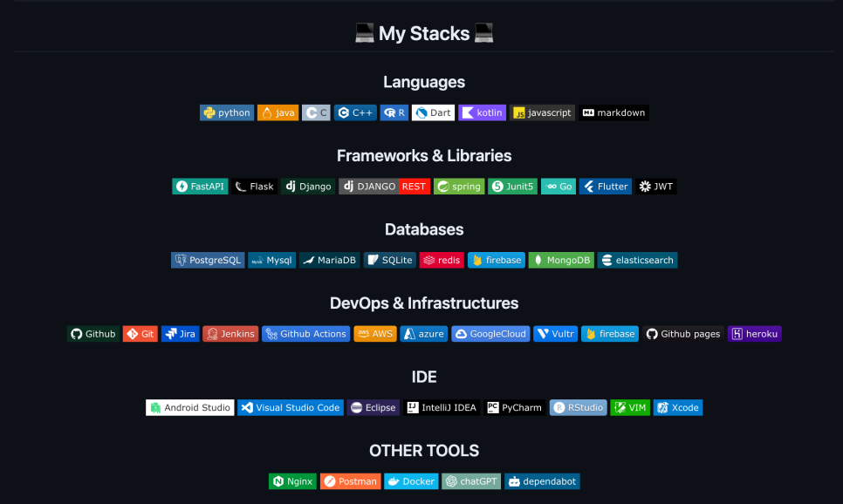This screenshot has height=504, width=843.
Task: Click the markdown badge
Action: pos(614,112)
